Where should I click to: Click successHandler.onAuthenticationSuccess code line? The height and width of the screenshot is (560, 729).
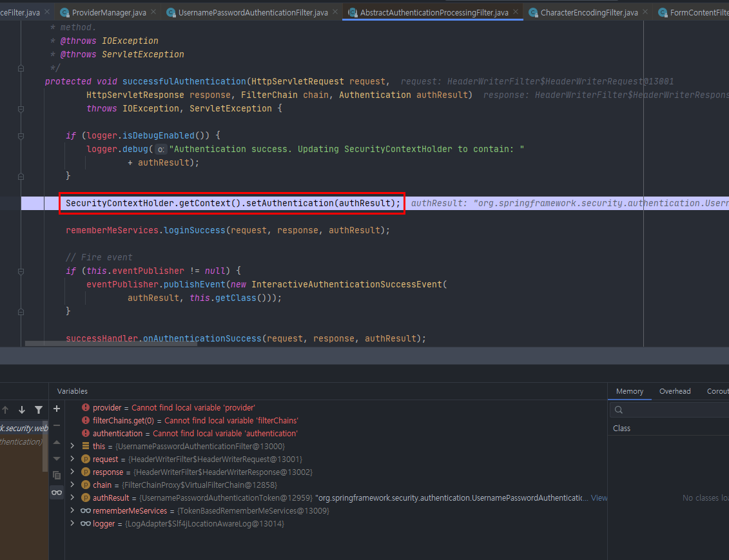(246, 339)
